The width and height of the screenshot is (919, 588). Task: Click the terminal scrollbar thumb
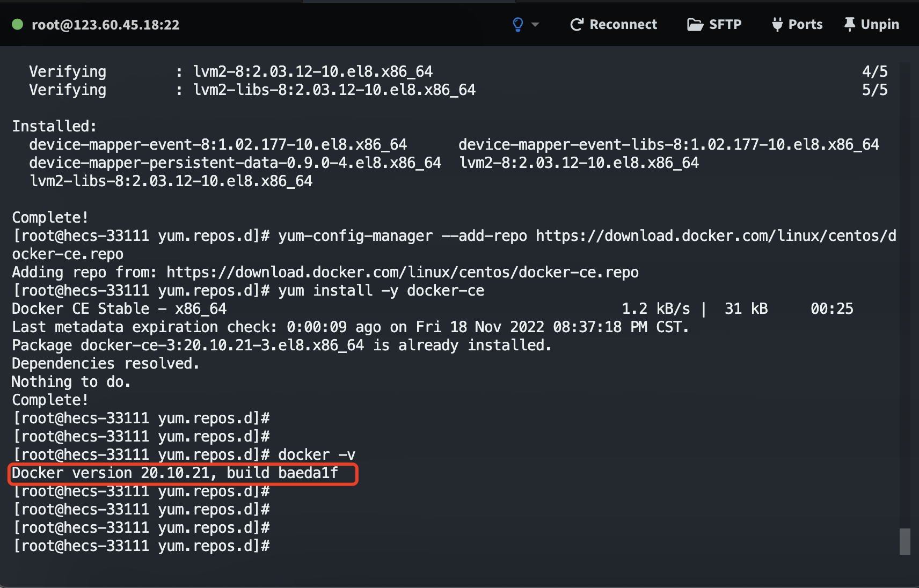905,541
